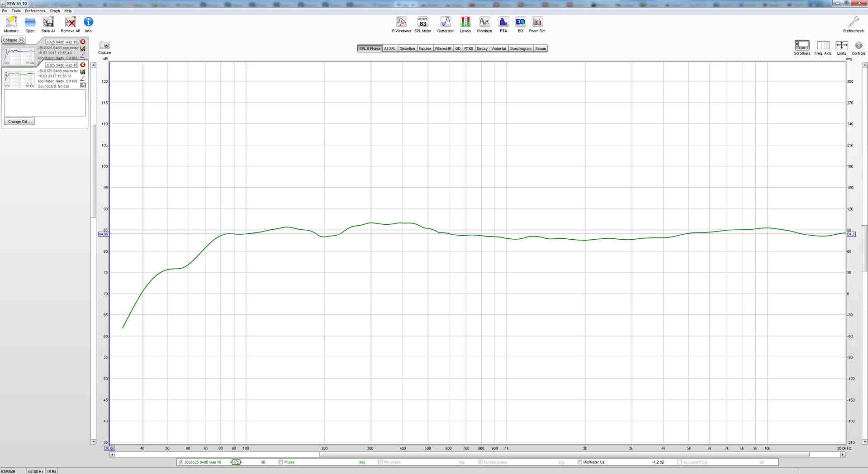Click up arrow of right degree-axis scrollbar
This screenshot has height=474, width=868.
click(864, 65)
